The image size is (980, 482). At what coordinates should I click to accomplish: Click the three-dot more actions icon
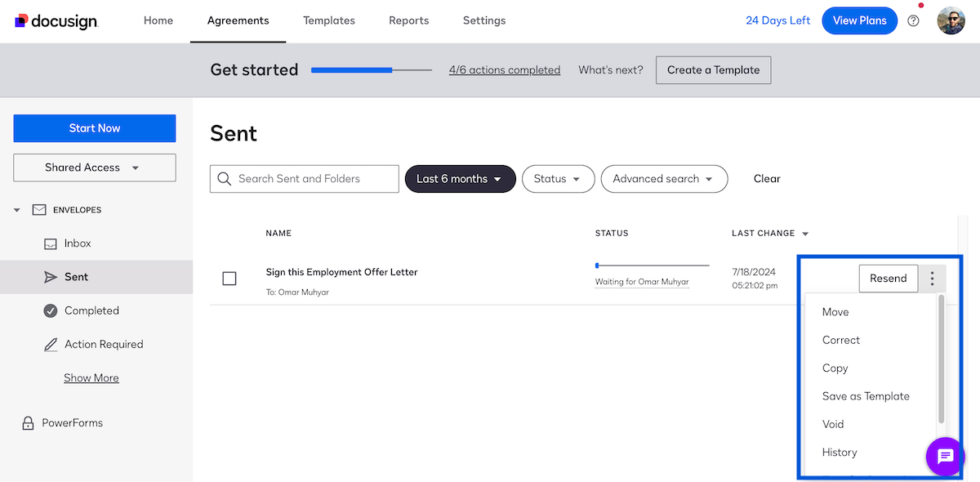pyautogui.click(x=932, y=278)
